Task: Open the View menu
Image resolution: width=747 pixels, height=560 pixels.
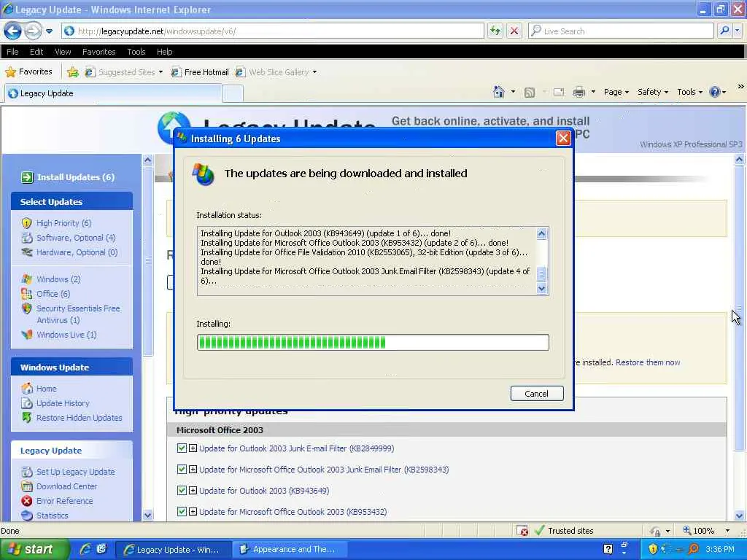Action: (x=63, y=52)
